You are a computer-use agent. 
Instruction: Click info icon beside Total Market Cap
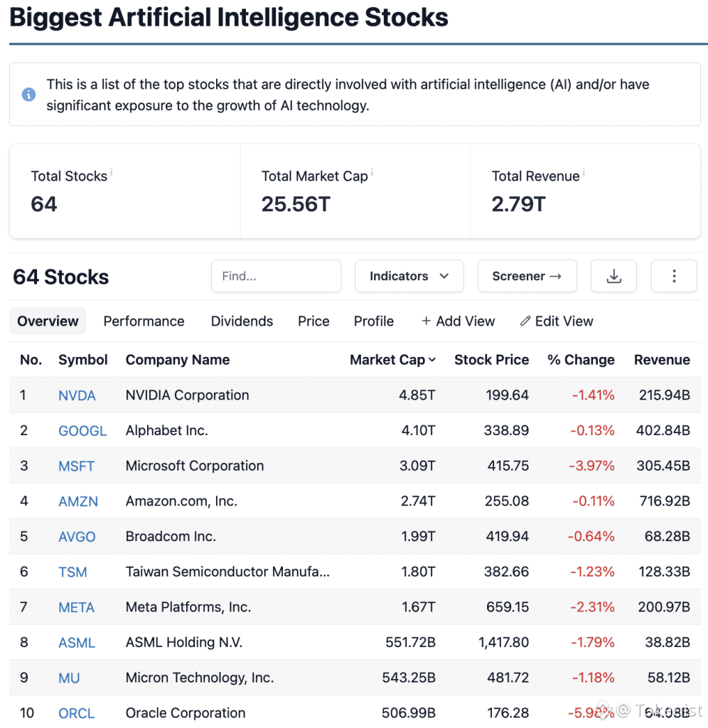(372, 172)
